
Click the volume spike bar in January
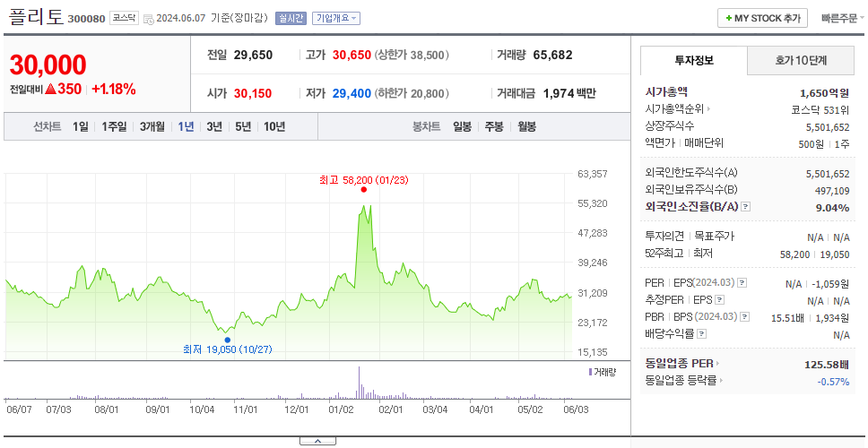point(359,383)
